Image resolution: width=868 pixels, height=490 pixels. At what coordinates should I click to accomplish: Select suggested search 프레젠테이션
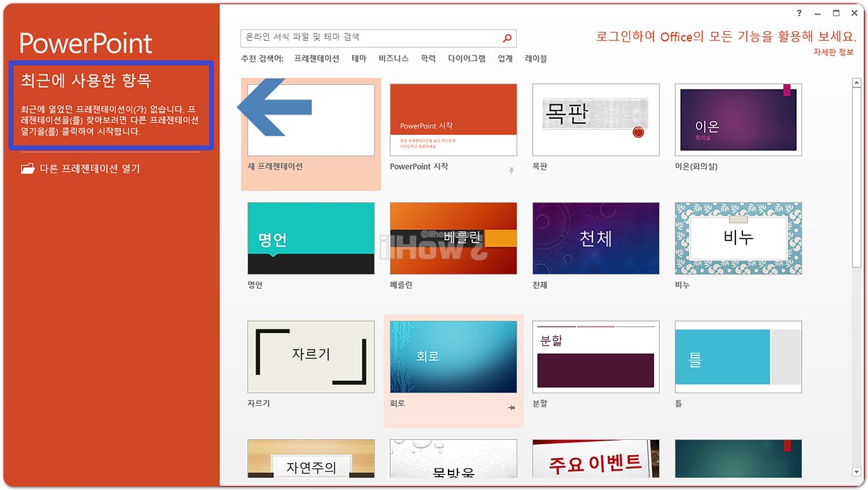317,59
